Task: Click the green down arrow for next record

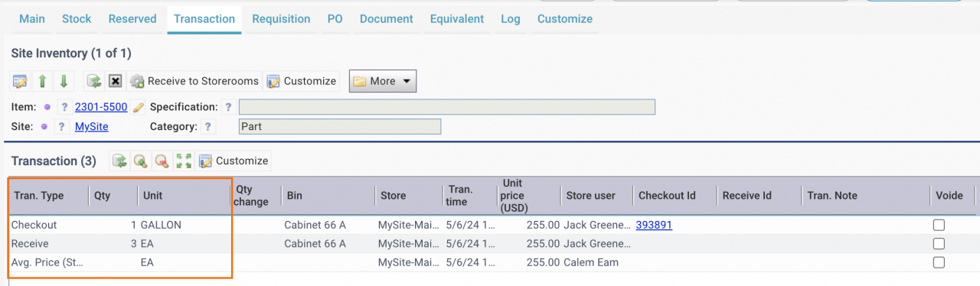Action: [x=64, y=81]
